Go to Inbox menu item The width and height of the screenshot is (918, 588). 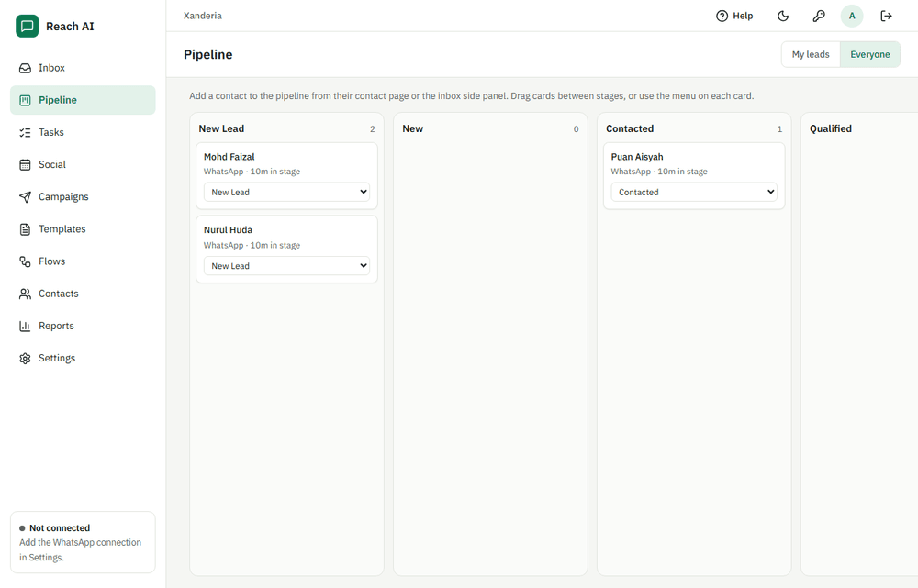[x=83, y=68]
